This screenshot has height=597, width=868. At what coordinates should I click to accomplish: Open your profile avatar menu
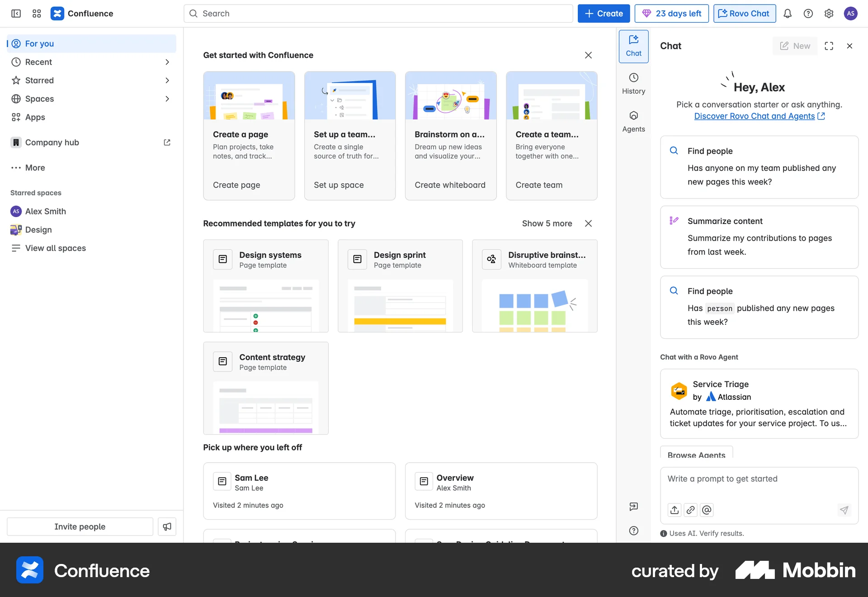(x=851, y=13)
